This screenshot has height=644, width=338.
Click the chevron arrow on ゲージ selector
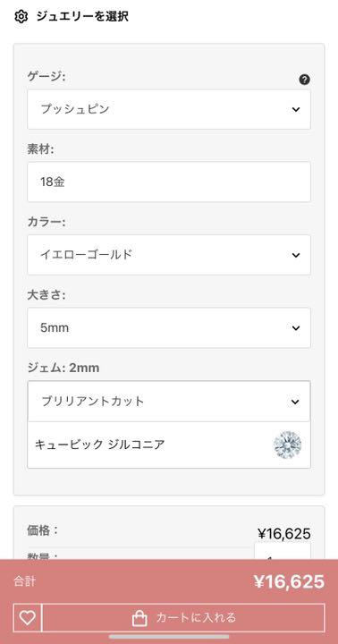[296, 109]
